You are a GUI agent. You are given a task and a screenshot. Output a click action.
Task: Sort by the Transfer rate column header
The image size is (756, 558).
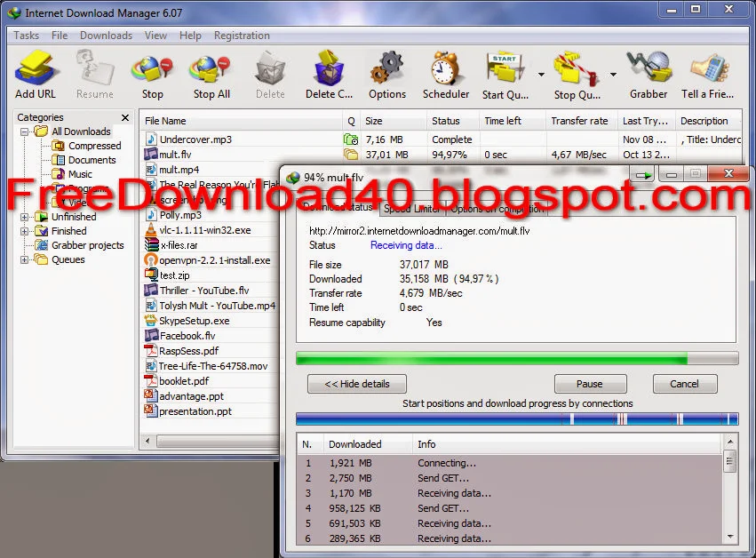pos(581,121)
